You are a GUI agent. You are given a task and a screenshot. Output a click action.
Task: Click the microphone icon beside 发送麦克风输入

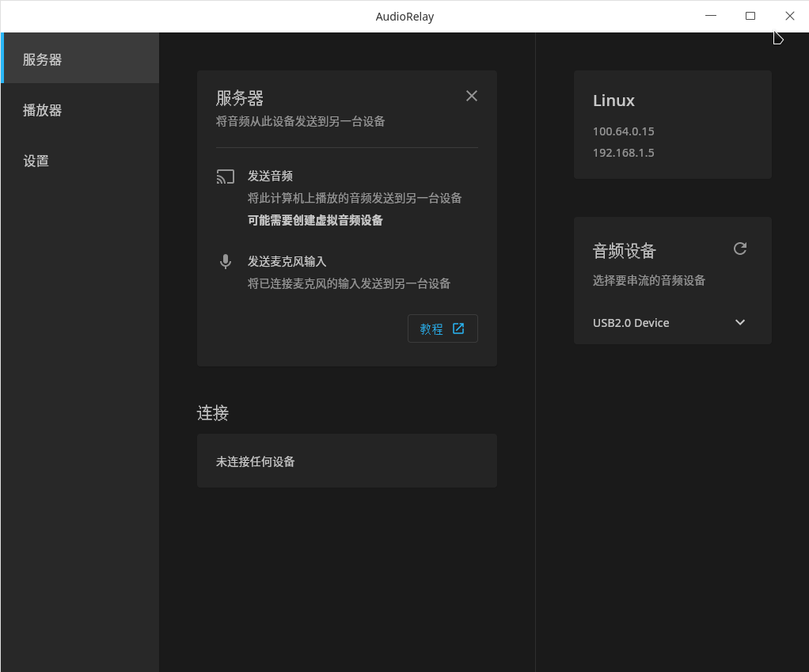(226, 262)
